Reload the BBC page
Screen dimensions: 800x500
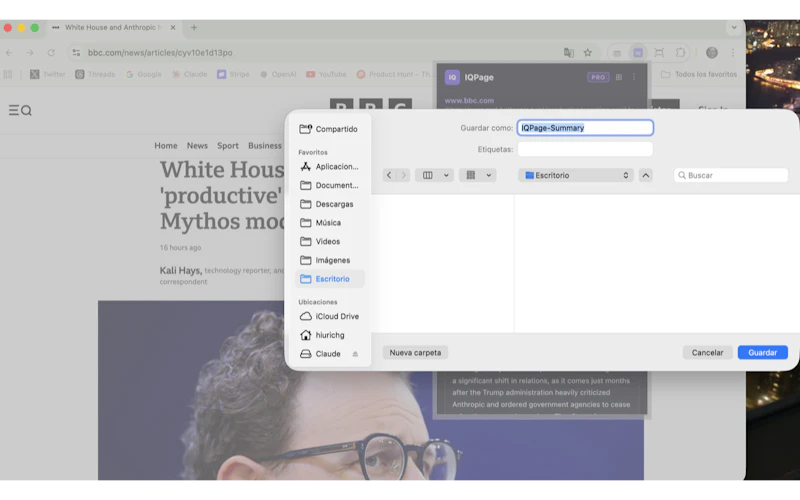coord(51,53)
